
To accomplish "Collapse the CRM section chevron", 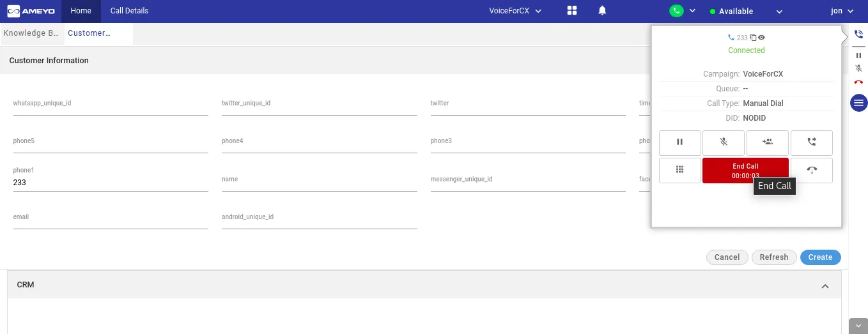I will click(x=825, y=286).
